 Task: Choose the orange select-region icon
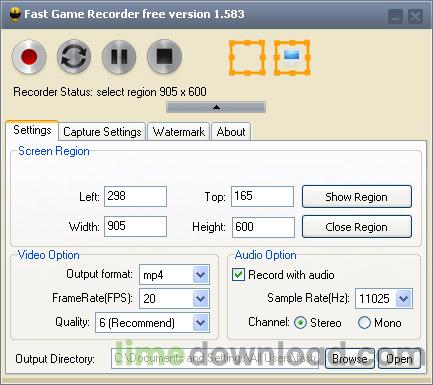(247, 58)
